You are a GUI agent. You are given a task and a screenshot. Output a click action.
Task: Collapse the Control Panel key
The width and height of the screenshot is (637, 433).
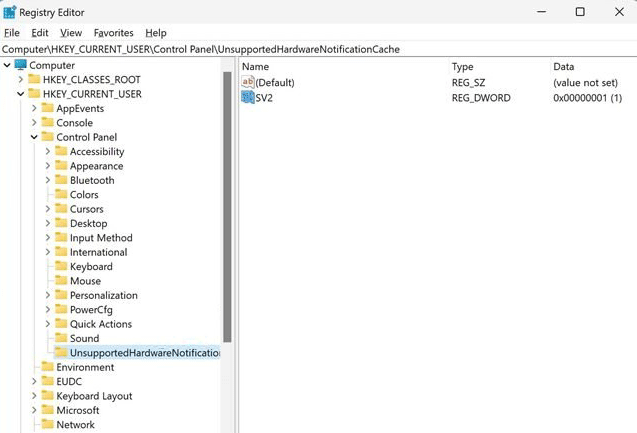34,137
